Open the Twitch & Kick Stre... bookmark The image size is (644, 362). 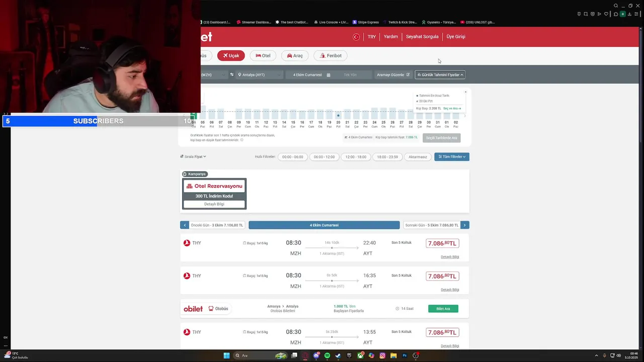(x=400, y=22)
